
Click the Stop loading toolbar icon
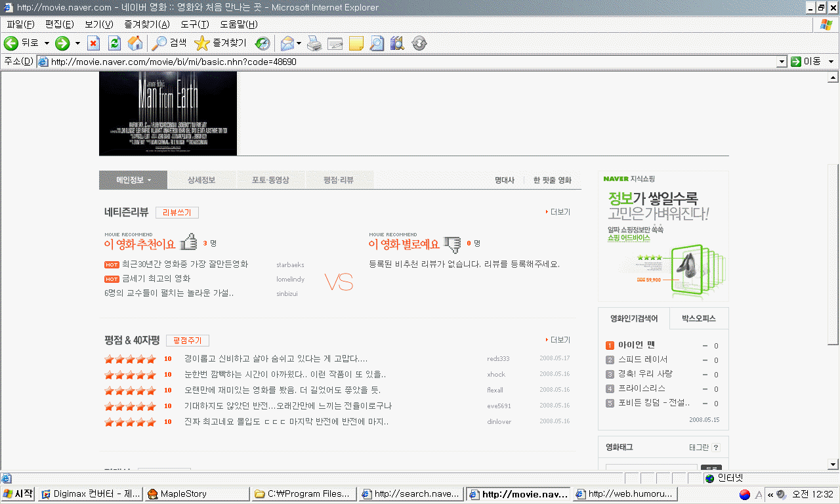coord(93,43)
